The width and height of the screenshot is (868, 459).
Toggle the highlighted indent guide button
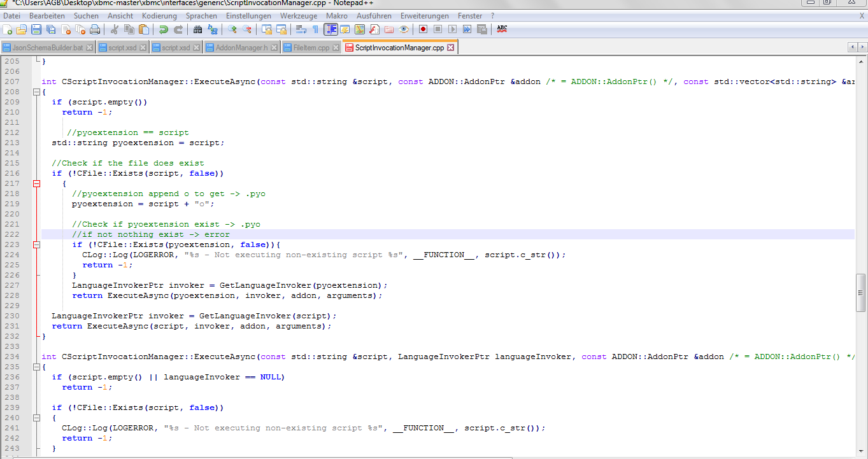click(x=331, y=29)
